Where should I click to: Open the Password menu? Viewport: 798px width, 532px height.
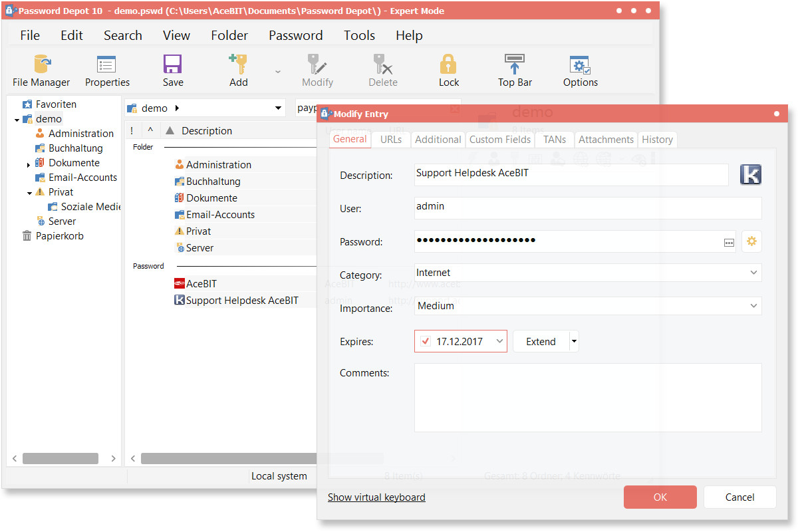click(x=296, y=35)
